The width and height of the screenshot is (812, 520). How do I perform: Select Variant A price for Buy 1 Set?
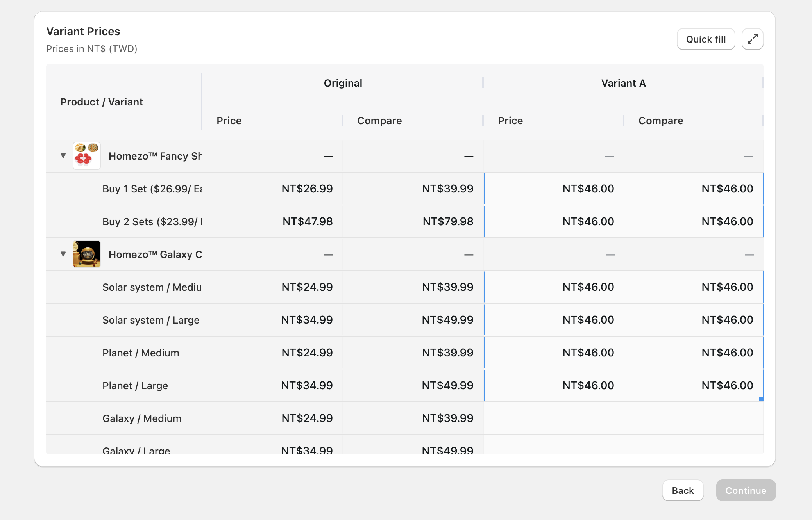(x=554, y=189)
